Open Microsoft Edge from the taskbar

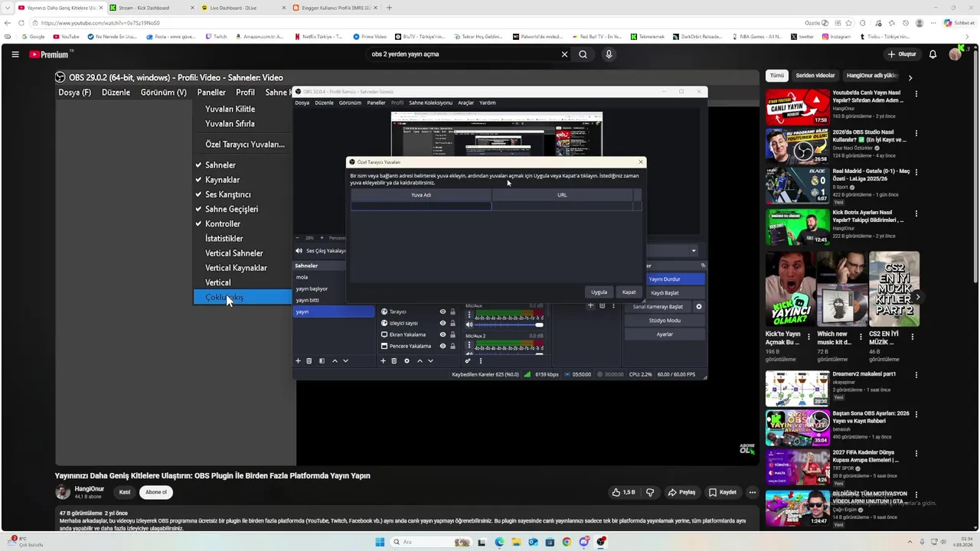click(x=499, y=542)
